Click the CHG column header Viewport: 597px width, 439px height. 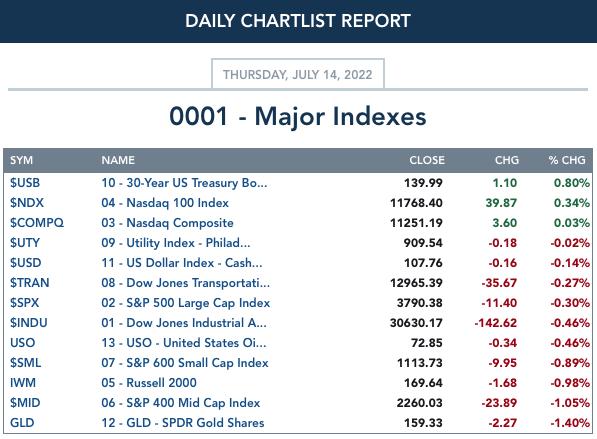[x=507, y=160]
